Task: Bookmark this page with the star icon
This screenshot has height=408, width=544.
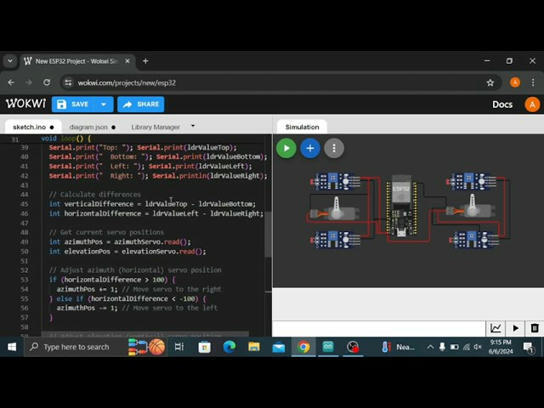Action: point(490,83)
